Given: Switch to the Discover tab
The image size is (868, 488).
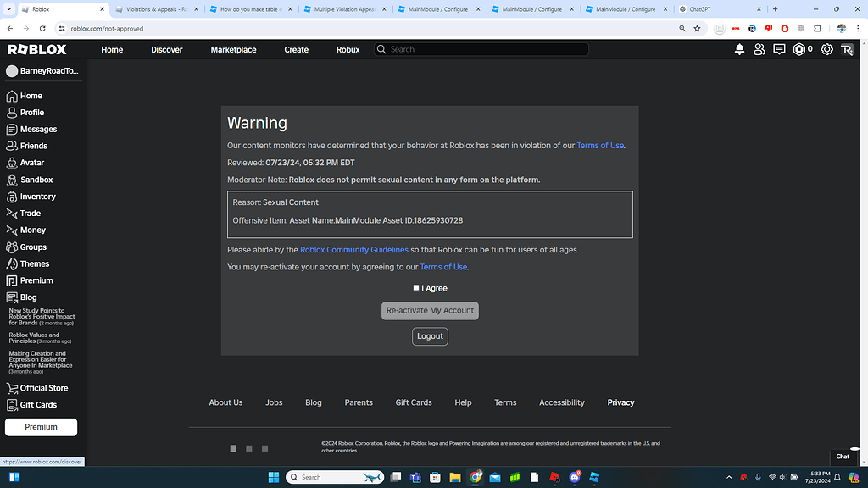Looking at the screenshot, I should coord(166,49).
